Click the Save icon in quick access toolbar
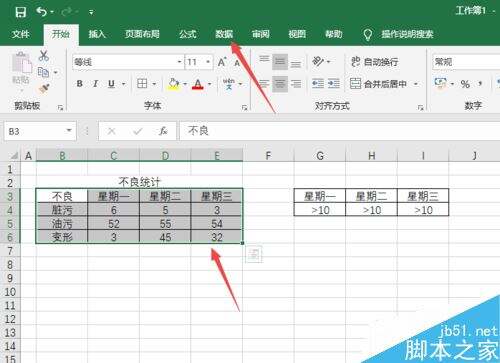 (21, 12)
